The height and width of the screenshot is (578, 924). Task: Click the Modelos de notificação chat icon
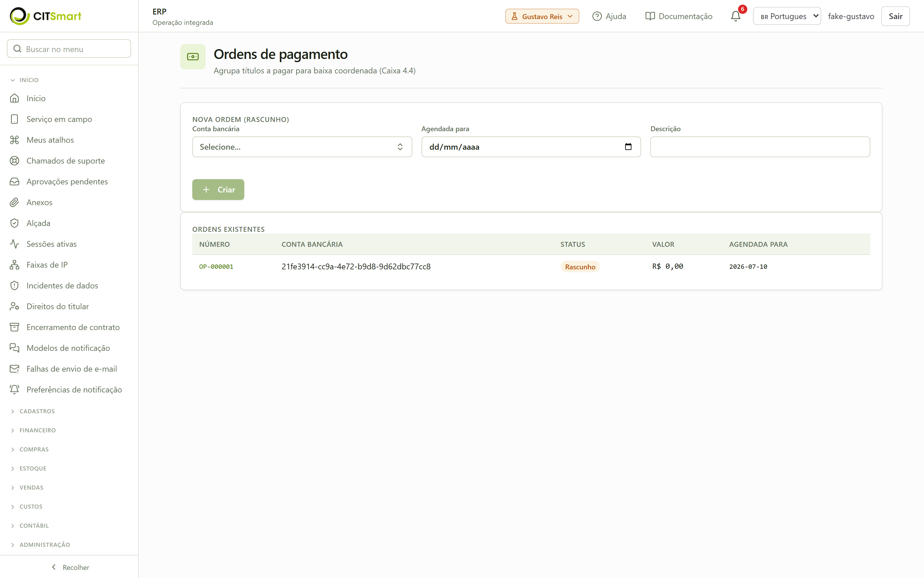coord(14,348)
